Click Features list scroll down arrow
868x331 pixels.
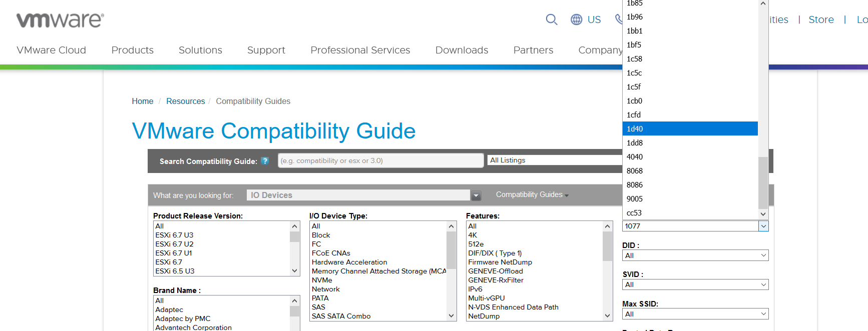608,316
